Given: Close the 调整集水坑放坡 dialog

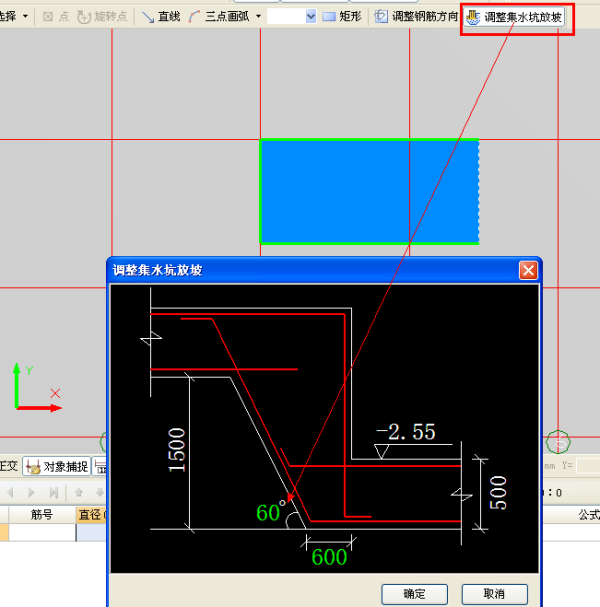Looking at the screenshot, I should [x=527, y=270].
